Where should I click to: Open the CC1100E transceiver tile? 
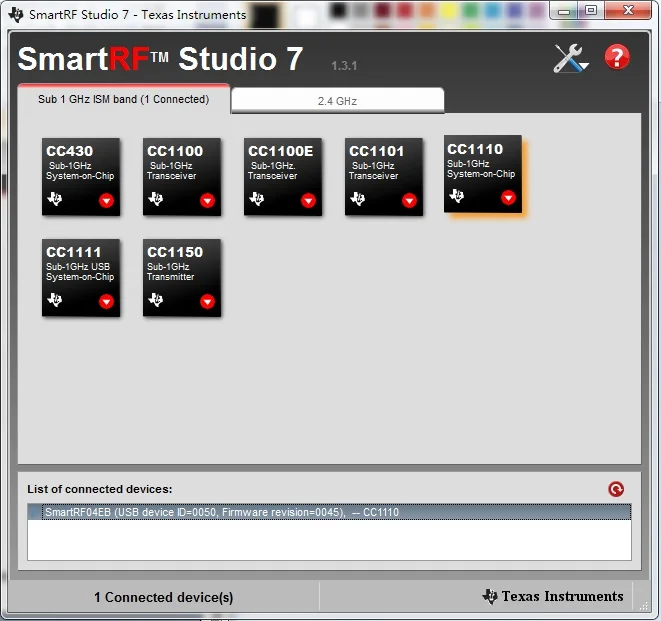283,177
